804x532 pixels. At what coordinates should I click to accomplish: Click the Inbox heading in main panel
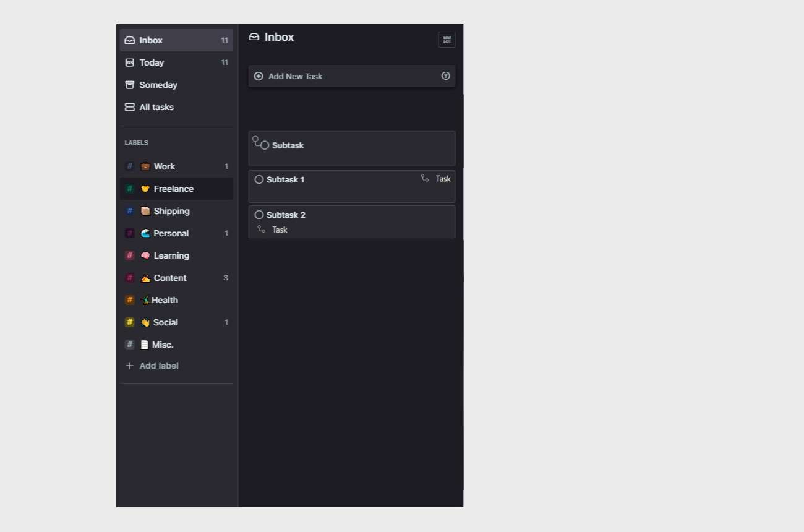click(x=279, y=37)
